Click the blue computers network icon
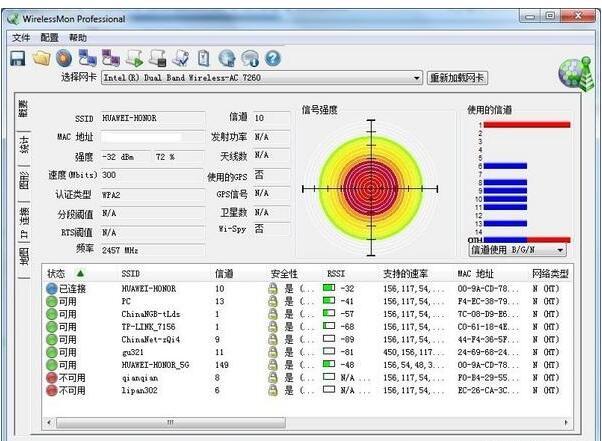The image size is (602, 441). (x=88, y=58)
